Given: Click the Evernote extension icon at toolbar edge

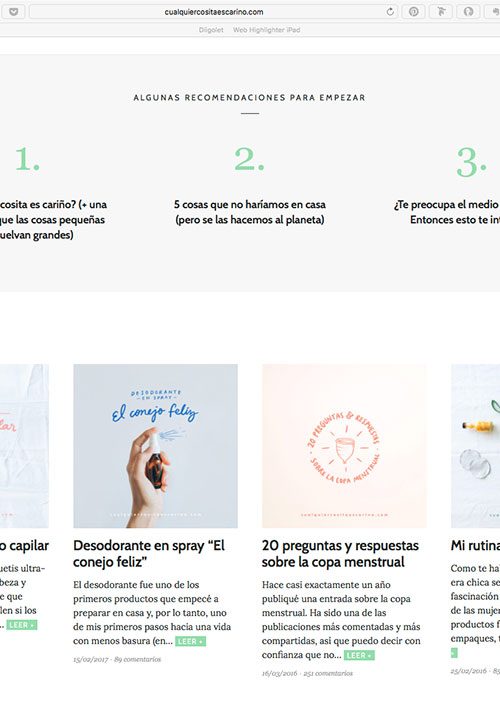Looking at the screenshot, I should pos(495,12).
